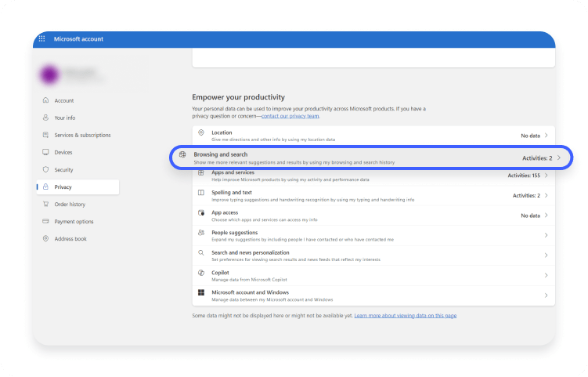The height and width of the screenshot is (377, 588).
Task: Click the Apps and services grid icon
Action: click(201, 172)
